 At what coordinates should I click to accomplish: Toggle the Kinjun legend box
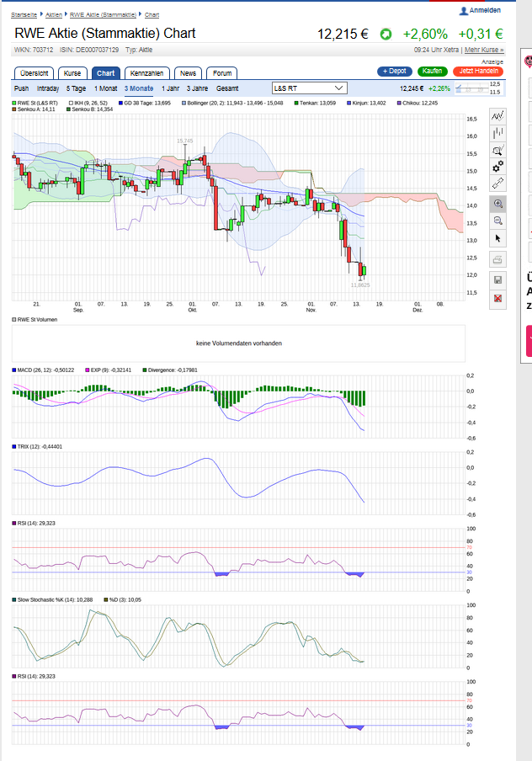(x=348, y=103)
